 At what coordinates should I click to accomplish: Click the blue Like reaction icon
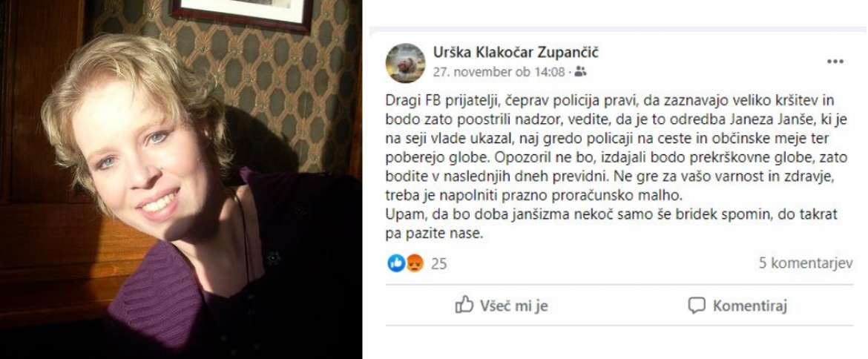click(x=396, y=263)
